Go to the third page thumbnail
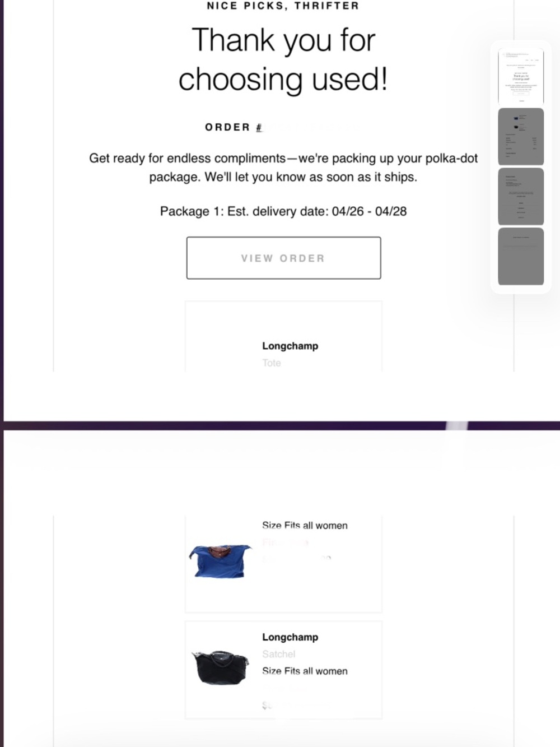Screen dimensions: 560x747 pos(521,196)
